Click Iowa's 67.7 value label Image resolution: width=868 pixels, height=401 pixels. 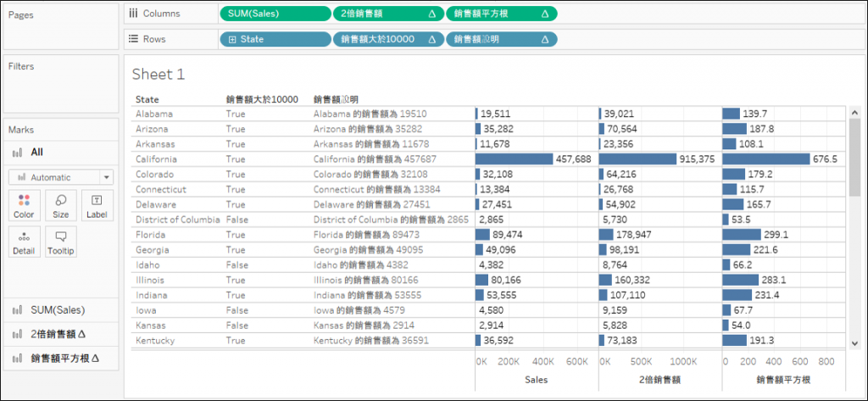pos(741,310)
